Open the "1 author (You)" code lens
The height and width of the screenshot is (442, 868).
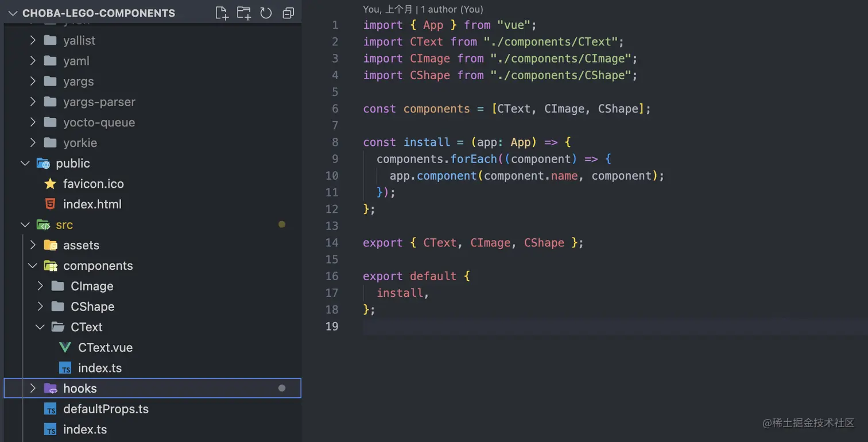click(452, 9)
